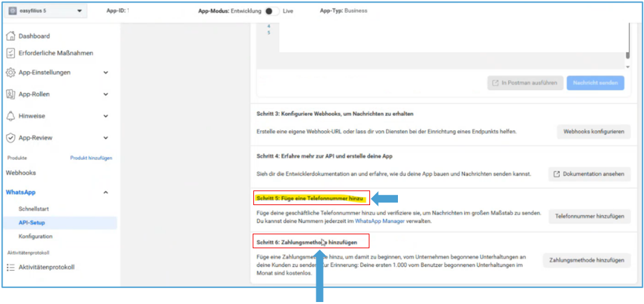The image size is (644, 304).
Task: Expand the App-Rollen section chevron
Action: click(x=105, y=94)
